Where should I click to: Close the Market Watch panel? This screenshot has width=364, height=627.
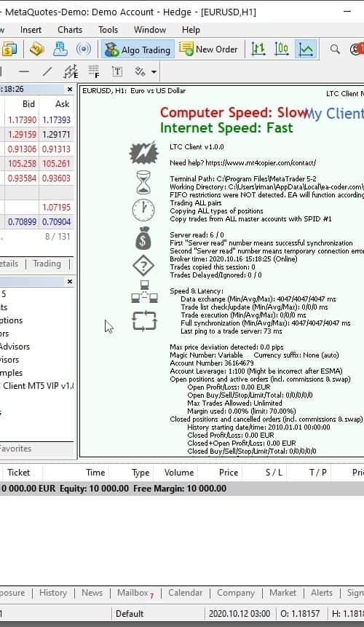(70, 89)
